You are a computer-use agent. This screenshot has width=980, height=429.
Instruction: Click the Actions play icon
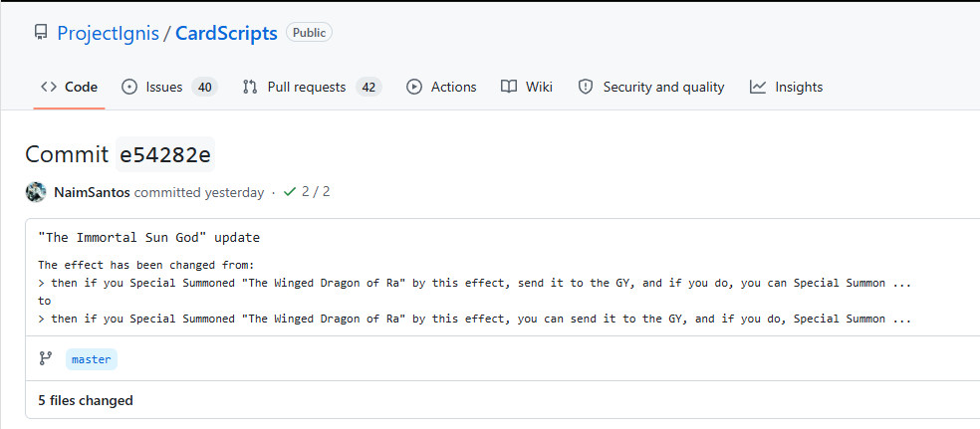413,87
